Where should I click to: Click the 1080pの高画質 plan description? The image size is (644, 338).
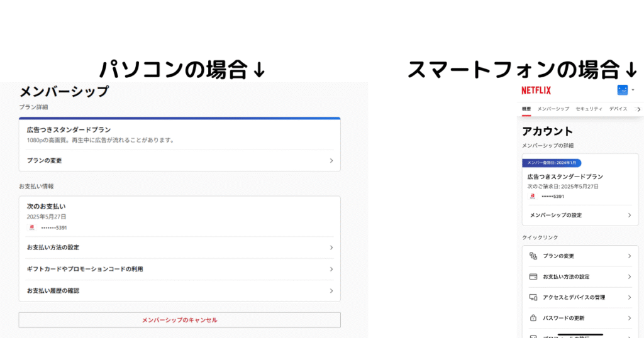pyautogui.click(x=101, y=140)
